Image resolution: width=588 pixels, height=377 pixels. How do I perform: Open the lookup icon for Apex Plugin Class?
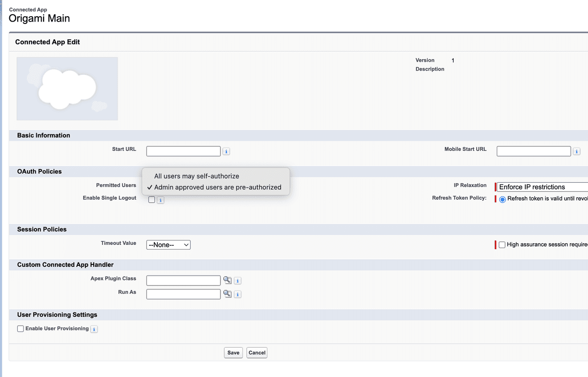tap(227, 280)
